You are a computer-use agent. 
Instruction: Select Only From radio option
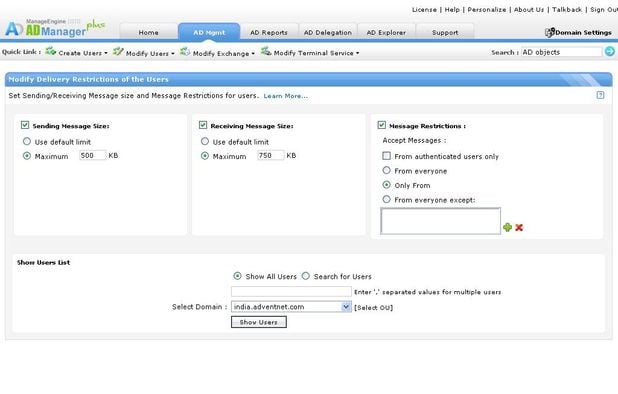(x=387, y=185)
